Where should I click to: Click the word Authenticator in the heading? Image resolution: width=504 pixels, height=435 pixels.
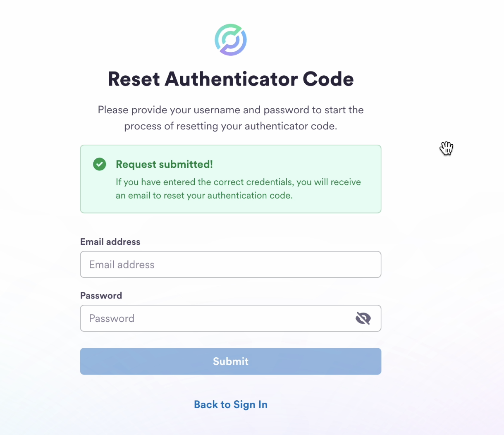coord(231,79)
